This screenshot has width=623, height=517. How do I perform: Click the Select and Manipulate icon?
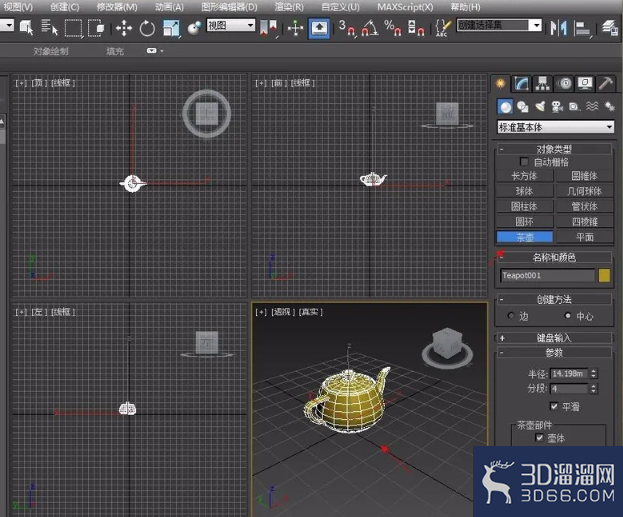(295, 28)
